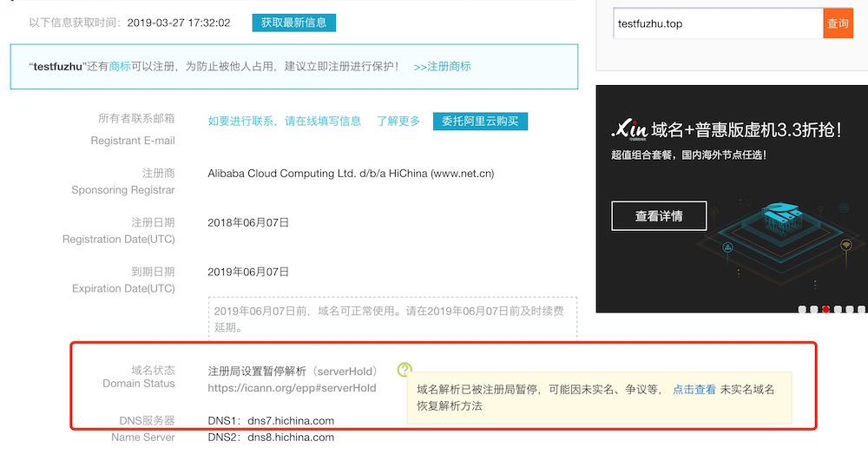Jump to the last carousel dot
The width and height of the screenshot is (868, 461).
point(863,308)
